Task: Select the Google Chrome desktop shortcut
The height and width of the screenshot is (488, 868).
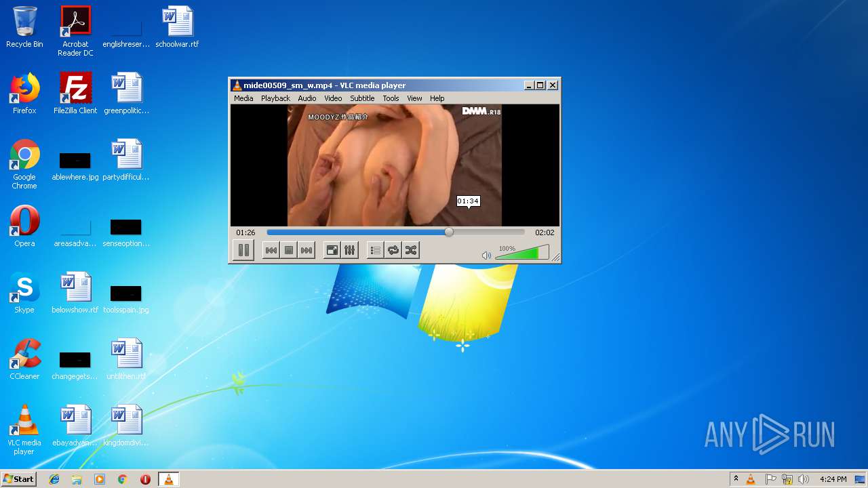Action: click(x=24, y=164)
